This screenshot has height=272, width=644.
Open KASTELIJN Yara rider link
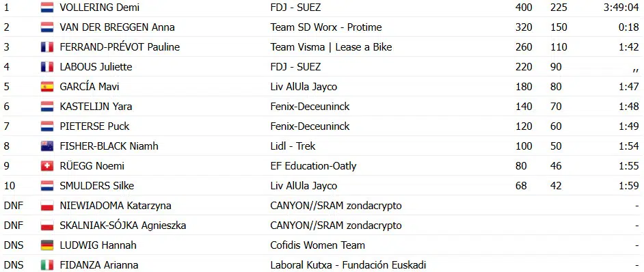coord(96,107)
